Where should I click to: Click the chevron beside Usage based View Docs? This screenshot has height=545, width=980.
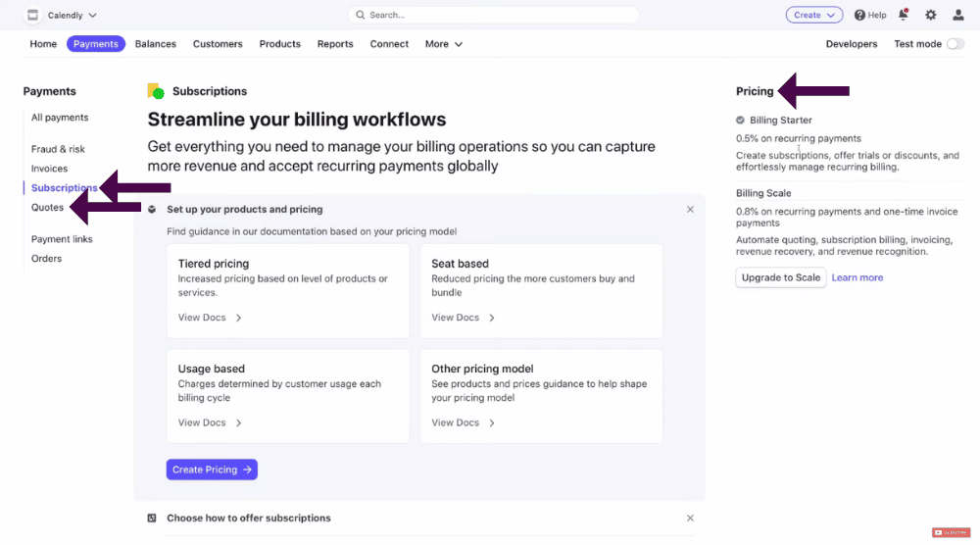coord(239,422)
